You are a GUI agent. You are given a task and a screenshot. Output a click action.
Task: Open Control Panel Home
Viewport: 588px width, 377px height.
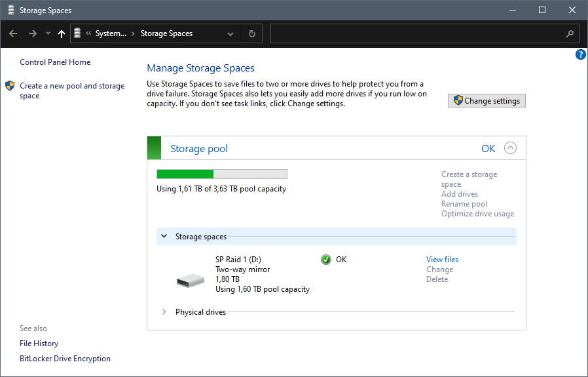(55, 62)
